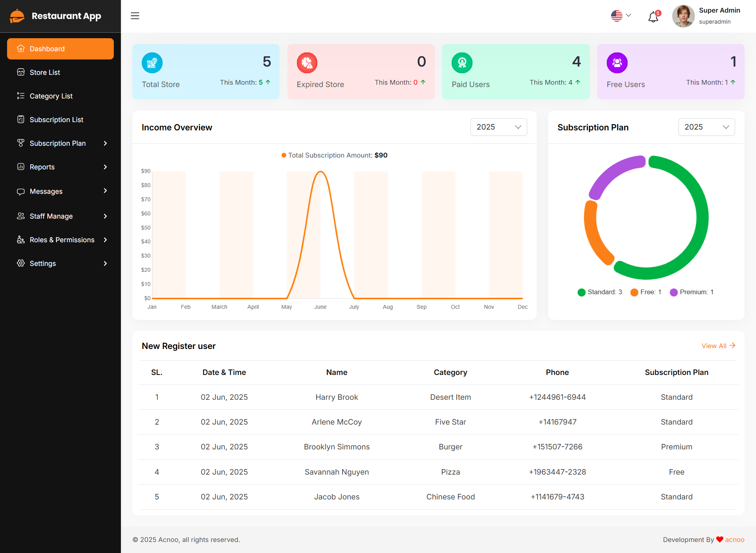Image resolution: width=756 pixels, height=553 pixels.
Task: Open the notification bell
Action: (653, 17)
